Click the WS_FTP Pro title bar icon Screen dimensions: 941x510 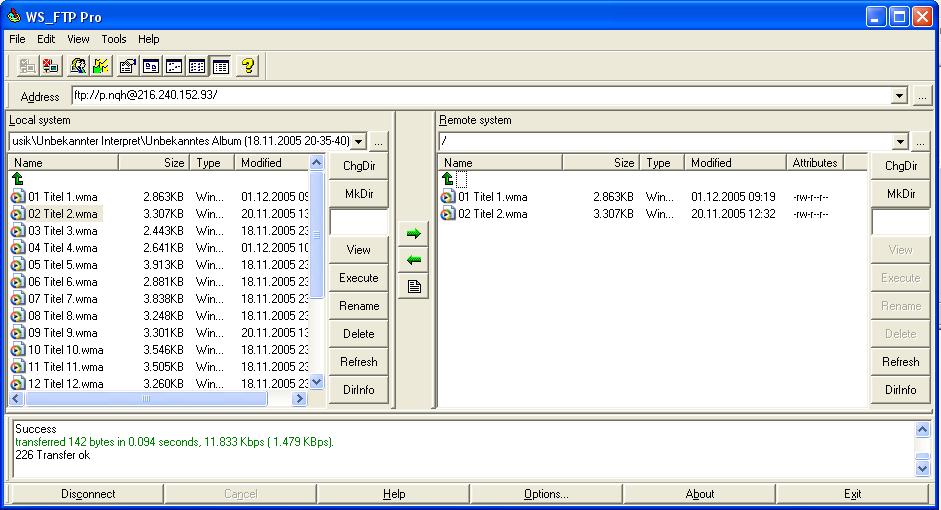pos(13,16)
